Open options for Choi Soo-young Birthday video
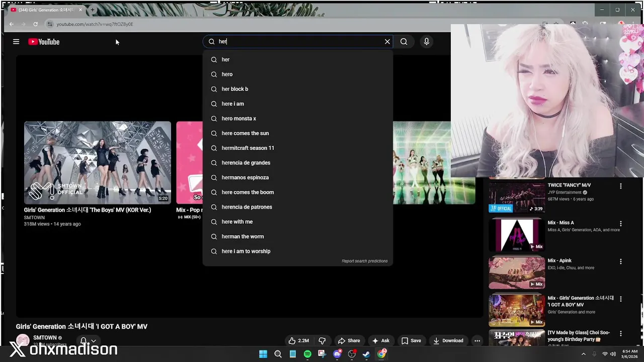 tap(620, 333)
